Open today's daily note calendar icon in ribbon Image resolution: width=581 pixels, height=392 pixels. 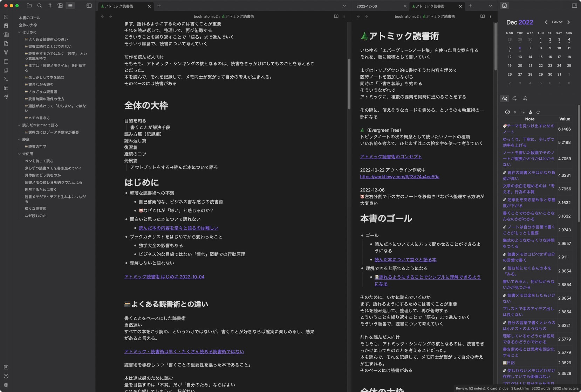6,61
